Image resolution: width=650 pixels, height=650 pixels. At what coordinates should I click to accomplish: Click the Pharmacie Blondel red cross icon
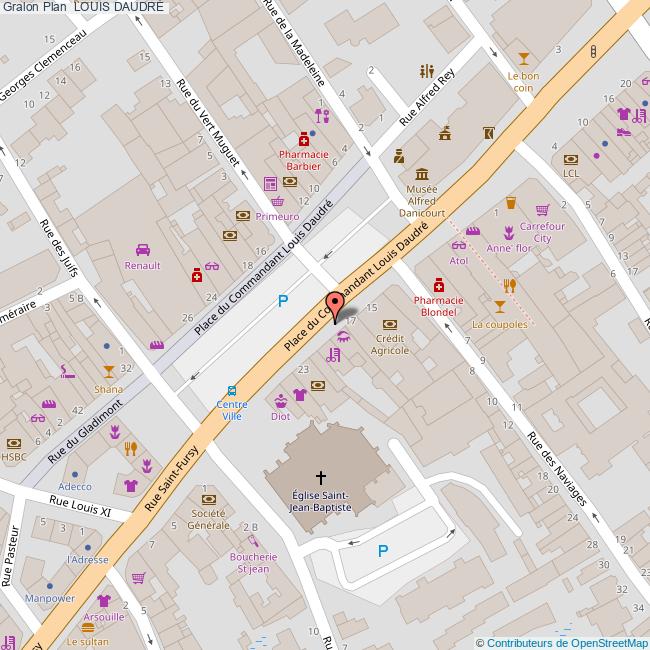tap(437, 284)
